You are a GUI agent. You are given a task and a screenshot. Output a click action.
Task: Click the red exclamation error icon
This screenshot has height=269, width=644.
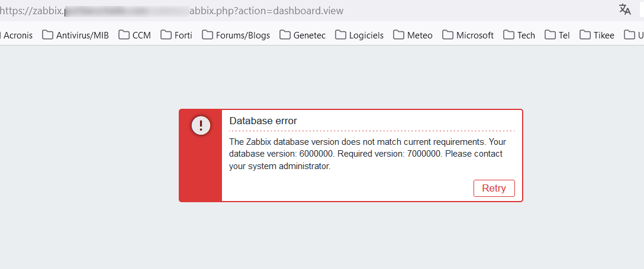[201, 125]
